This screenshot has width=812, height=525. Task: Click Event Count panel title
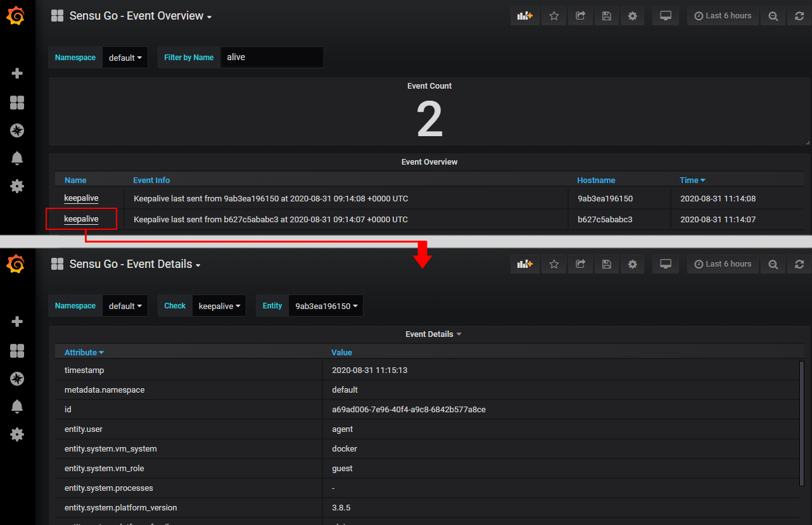[x=429, y=86]
